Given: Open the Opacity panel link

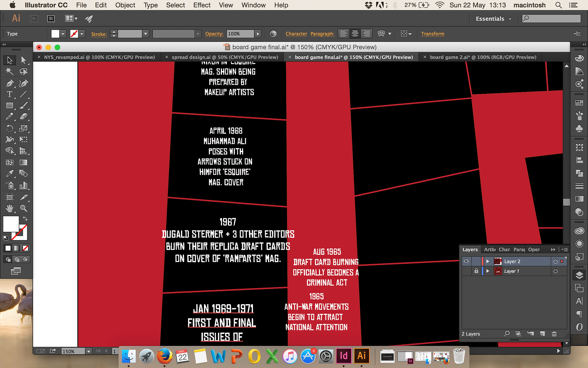Looking at the screenshot, I should (x=214, y=34).
